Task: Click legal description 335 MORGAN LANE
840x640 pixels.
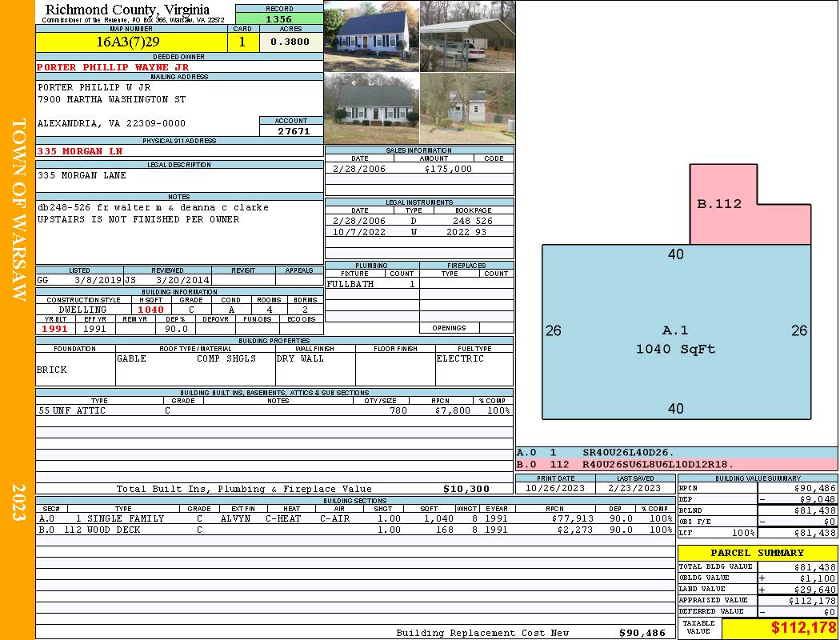Action: (x=82, y=175)
